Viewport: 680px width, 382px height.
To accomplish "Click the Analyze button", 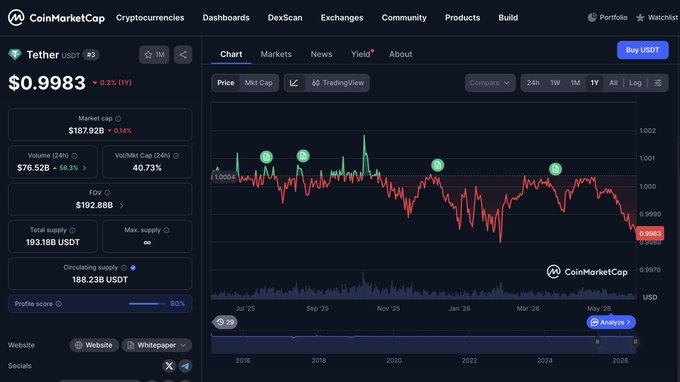I will pos(611,322).
